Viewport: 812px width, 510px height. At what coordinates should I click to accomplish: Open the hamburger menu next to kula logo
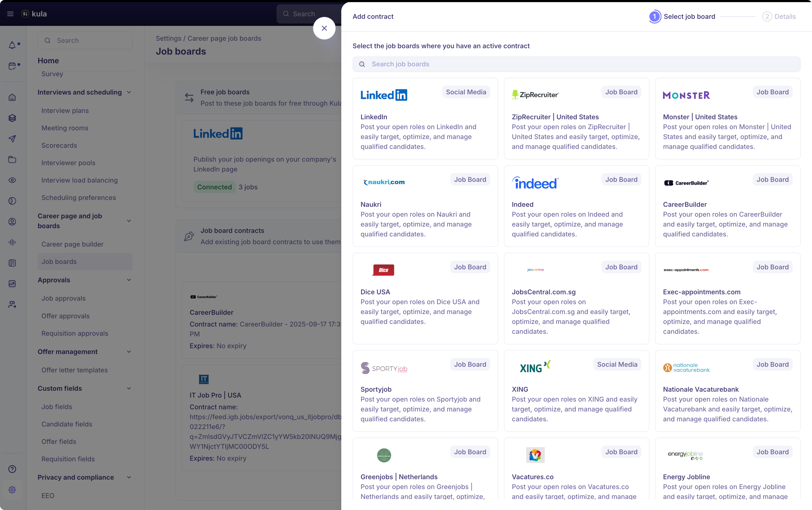click(10, 14)
